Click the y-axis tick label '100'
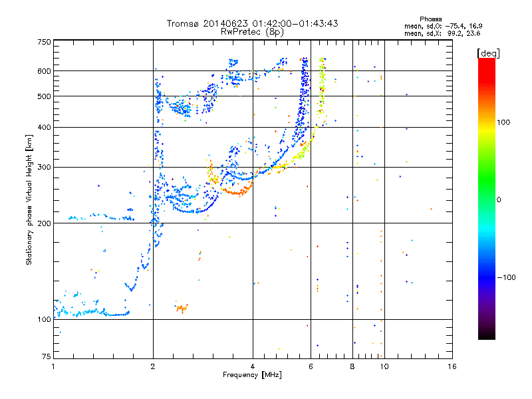 coord(44,320)
